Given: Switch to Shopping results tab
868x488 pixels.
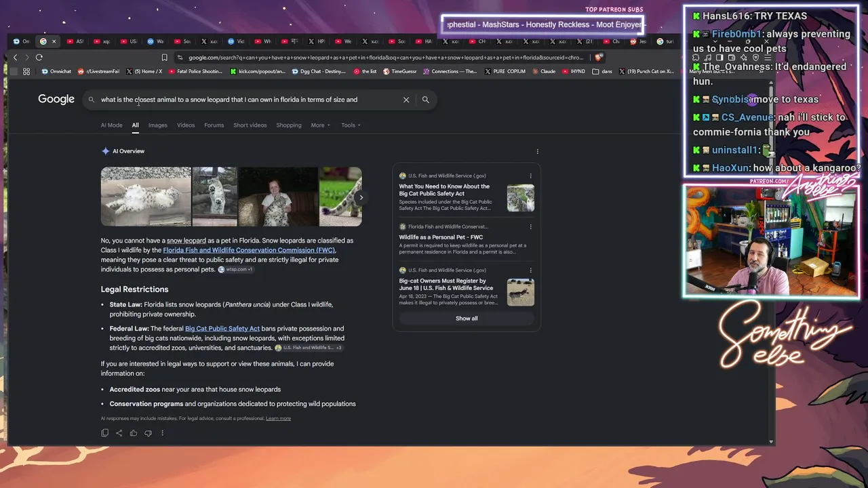Looking at the screenshot, I should click(289, 125).
